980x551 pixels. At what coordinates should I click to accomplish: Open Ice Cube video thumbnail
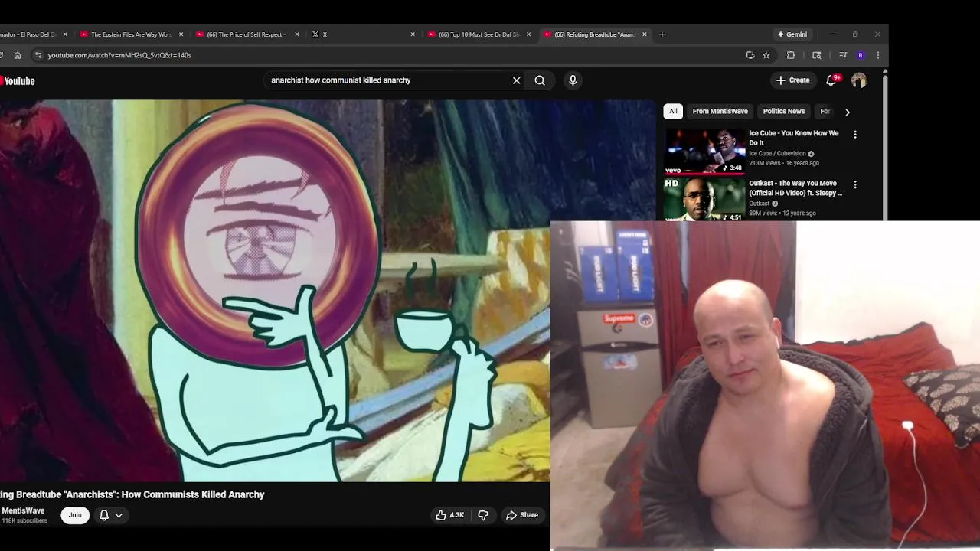click(x=704, y=150)
